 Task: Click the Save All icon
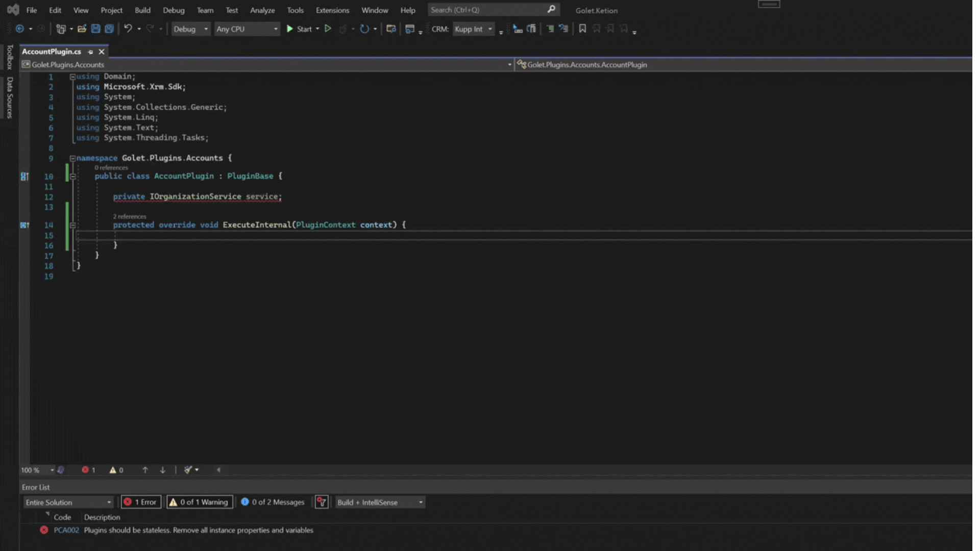(x=109, y=29)
